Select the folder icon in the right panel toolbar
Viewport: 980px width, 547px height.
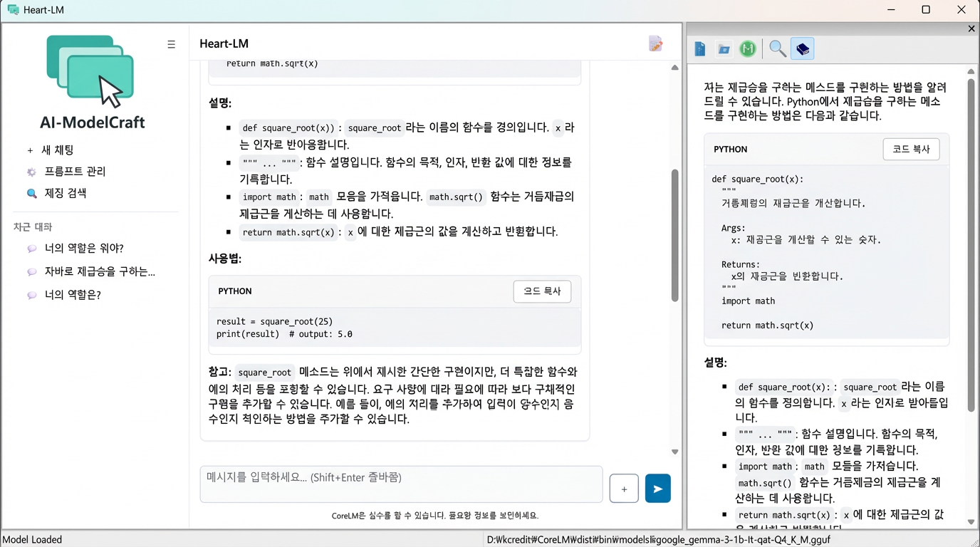(724, 48)
